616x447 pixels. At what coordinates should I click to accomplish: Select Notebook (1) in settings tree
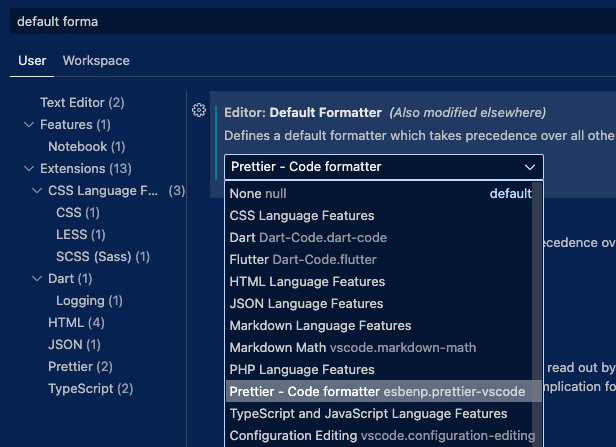coord(86,147)
